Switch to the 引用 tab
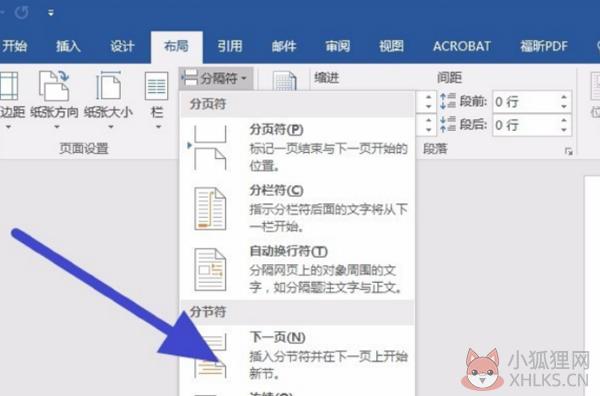This screenshot has height=396, width=600. (230, 46)
